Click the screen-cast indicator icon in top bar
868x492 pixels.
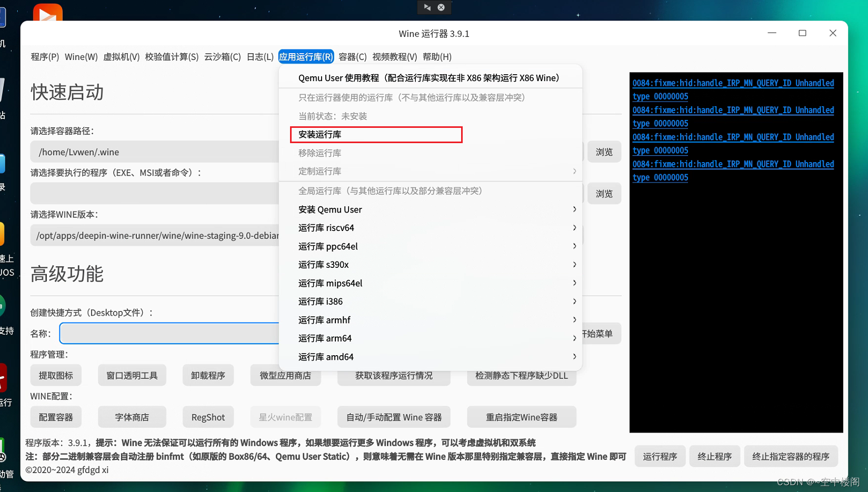[427, 7]
